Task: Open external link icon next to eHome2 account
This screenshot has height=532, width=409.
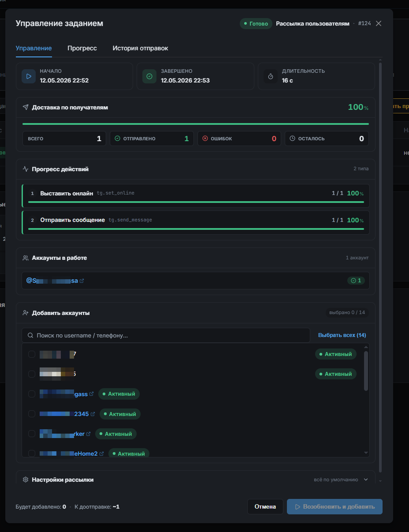Action: tap(101, 453)
